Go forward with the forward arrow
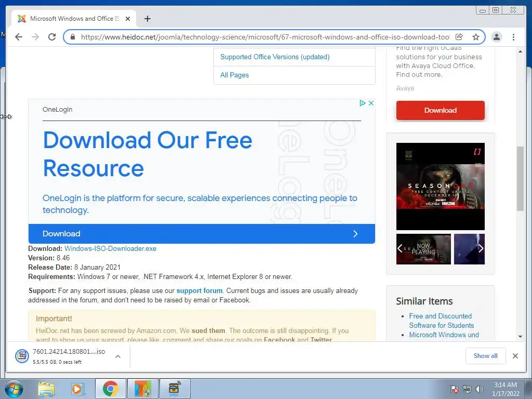This screenshot has width=532, height=399. point(35,37)
